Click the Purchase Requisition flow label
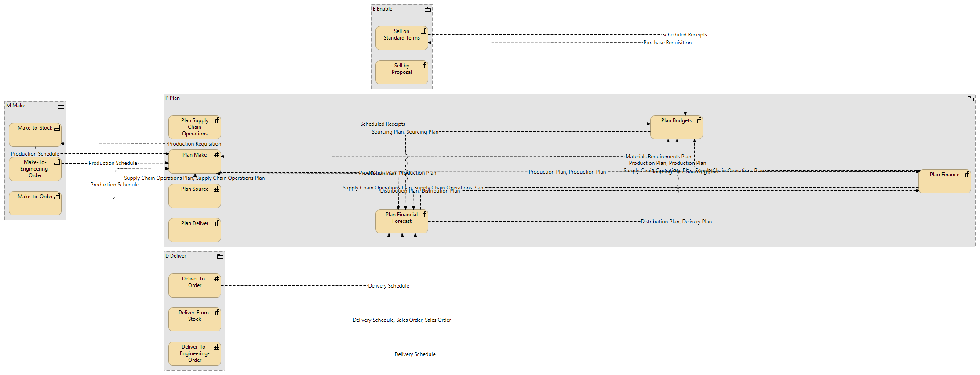Screen dimensions: 980x375 667,43
